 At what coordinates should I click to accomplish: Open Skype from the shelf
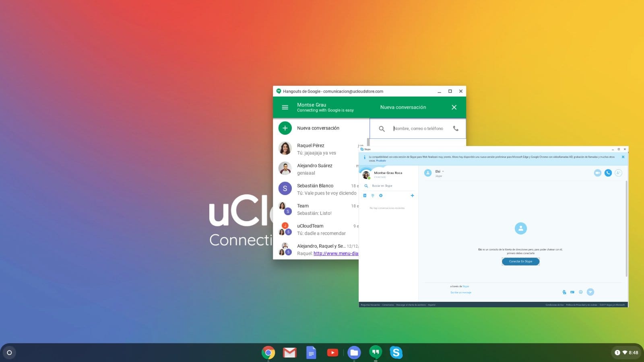point(396,353)
